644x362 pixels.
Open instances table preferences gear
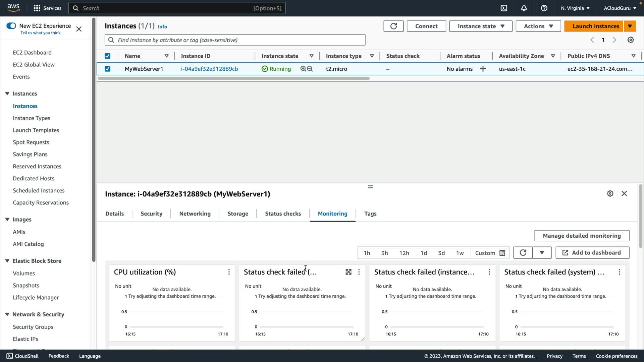631,40
